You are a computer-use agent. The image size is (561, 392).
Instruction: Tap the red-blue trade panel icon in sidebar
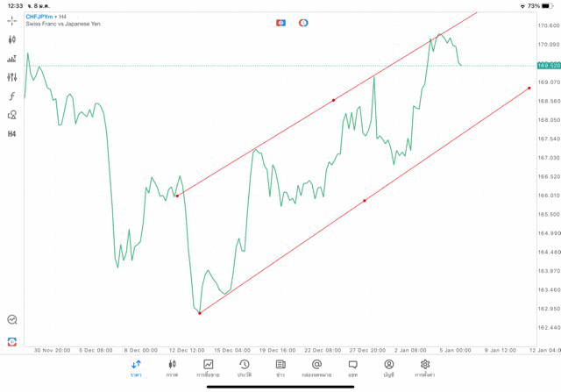tap(12, 341)
